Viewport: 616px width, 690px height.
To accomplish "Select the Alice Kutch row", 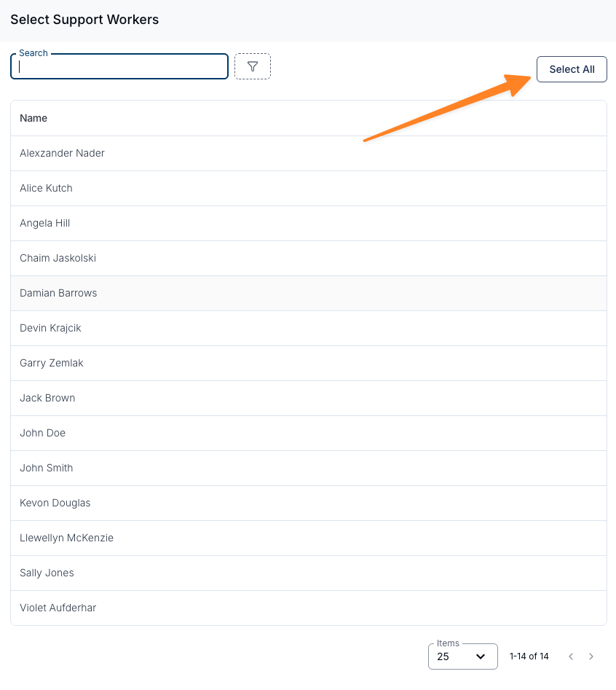I will point(309,188).
